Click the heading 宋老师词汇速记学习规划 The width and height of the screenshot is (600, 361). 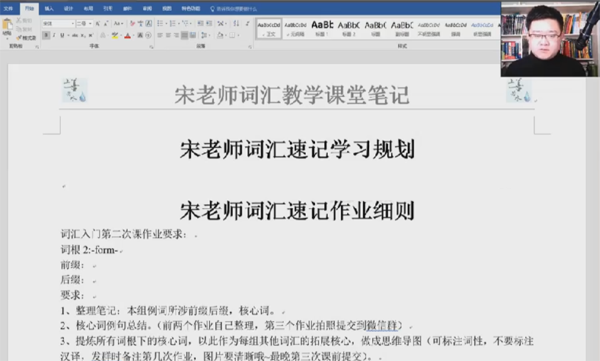297,149
